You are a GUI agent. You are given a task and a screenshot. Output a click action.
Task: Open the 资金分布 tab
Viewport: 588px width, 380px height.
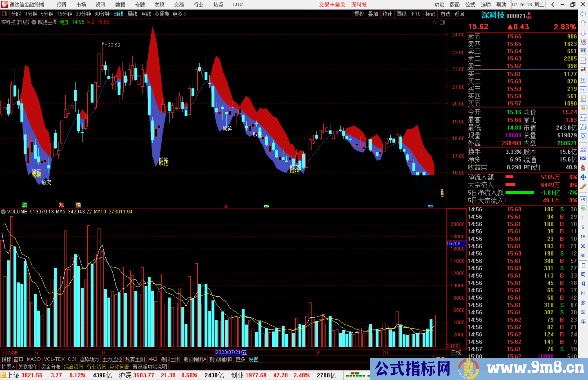(51, 367)
